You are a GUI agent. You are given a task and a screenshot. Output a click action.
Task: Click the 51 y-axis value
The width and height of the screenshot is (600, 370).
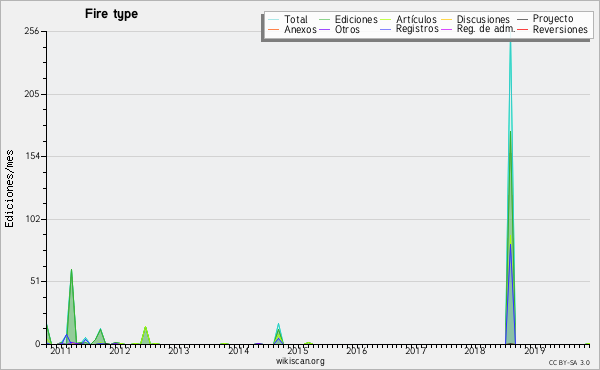(x=35, y=281)
